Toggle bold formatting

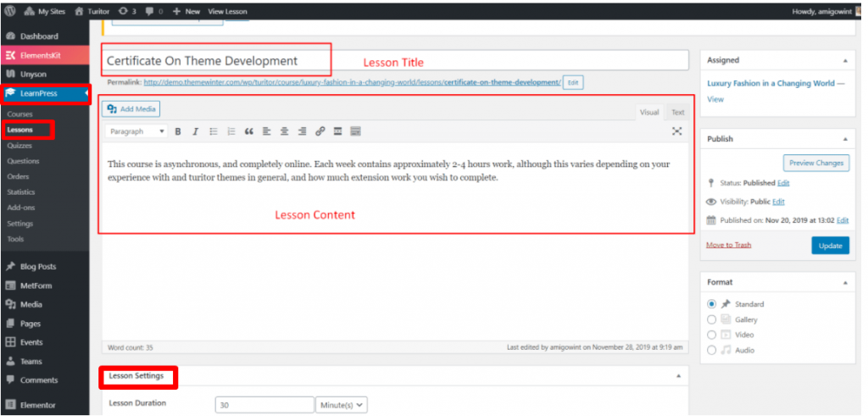click(x=178, y=131)
